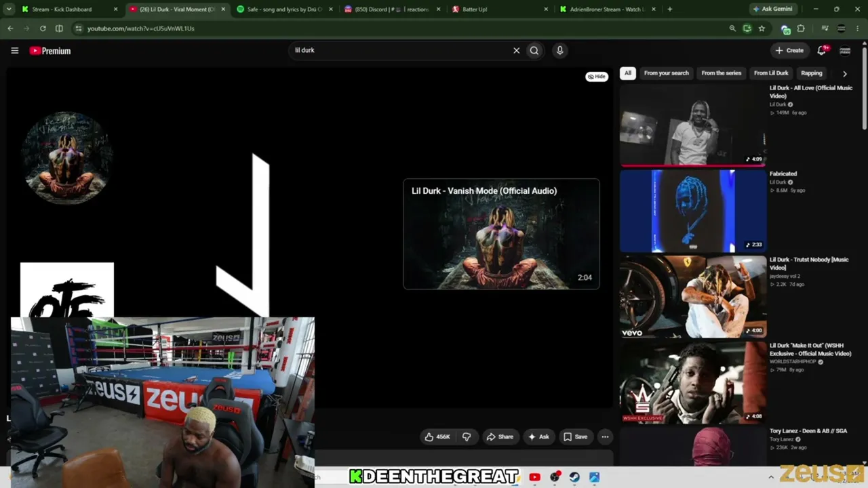Bookmark this page with the star

(x=762, y=28)
